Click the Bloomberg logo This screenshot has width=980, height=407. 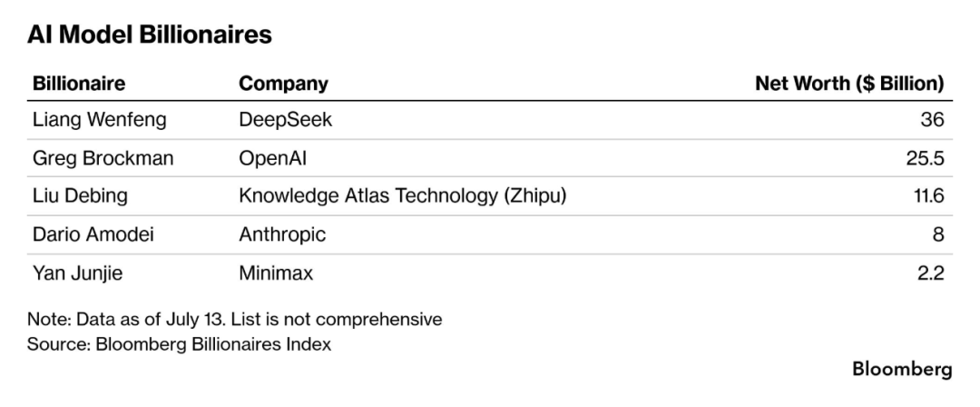coord(903,370)
